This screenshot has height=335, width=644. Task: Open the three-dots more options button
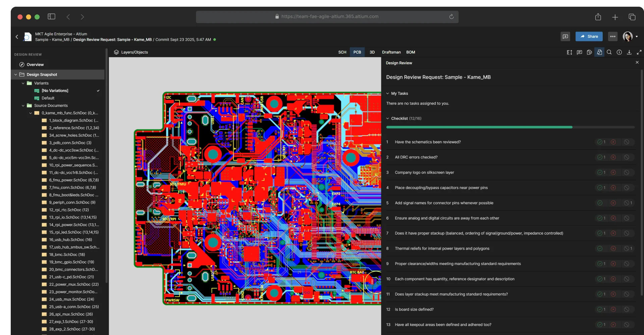(613, 37)
